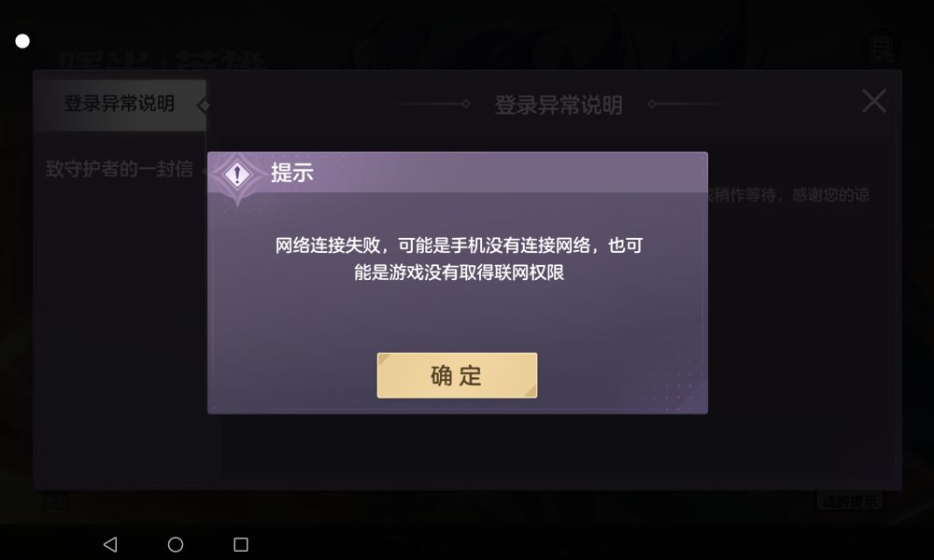The height and width of the screenshot is (560, 934).
Task: Tap the white floating dot indicator
Action: point(22,41)
